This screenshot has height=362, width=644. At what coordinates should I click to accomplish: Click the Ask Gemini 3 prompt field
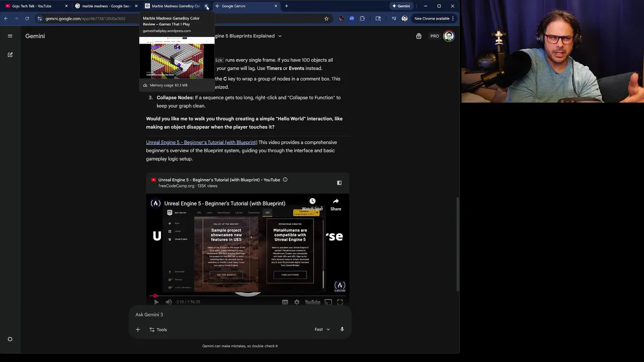point(240,315)
